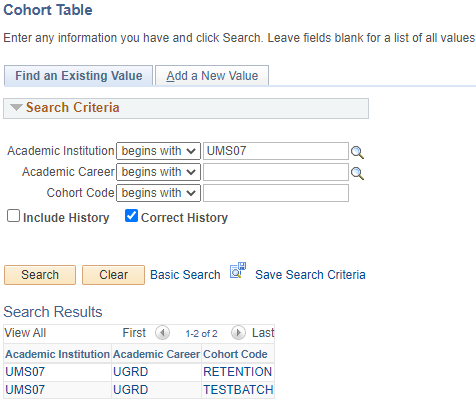Screen dimensions: 476x401
Task: Uncheck the Correct History checkbox
Action: pos(131,216)
